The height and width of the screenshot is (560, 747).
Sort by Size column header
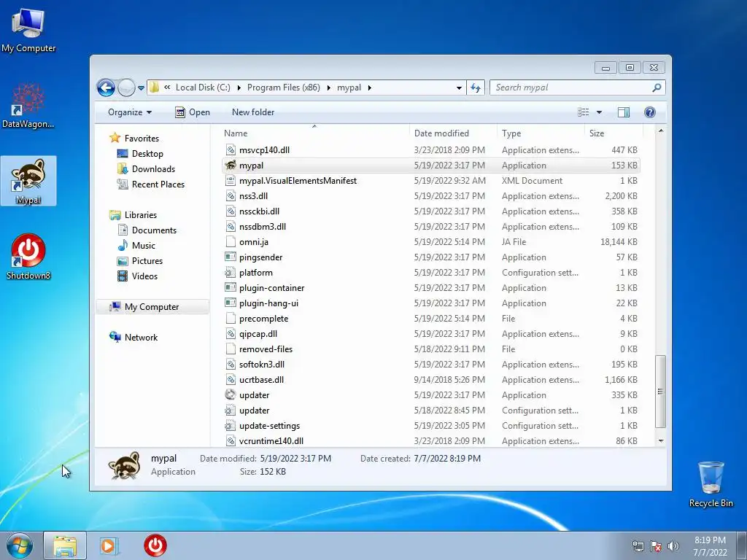(613, 134)
